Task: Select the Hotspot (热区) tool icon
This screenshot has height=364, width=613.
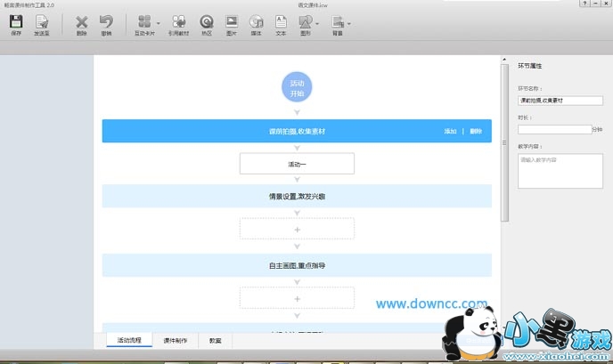Action: 206,21
